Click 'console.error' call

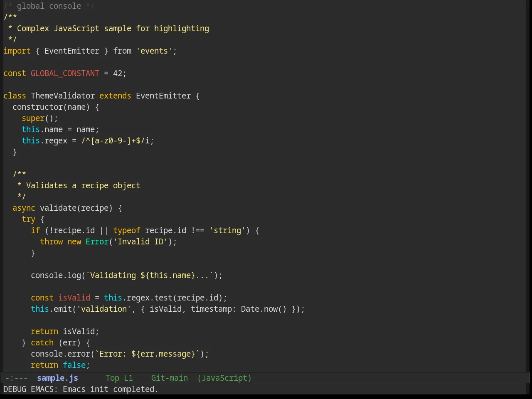pos(60,354)
